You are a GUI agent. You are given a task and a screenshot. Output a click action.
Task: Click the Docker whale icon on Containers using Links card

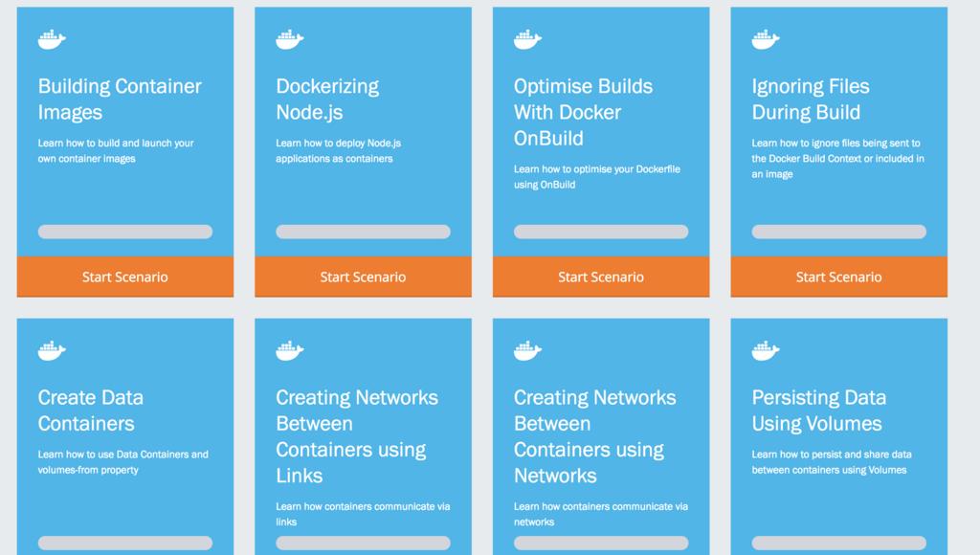(290, 350)
